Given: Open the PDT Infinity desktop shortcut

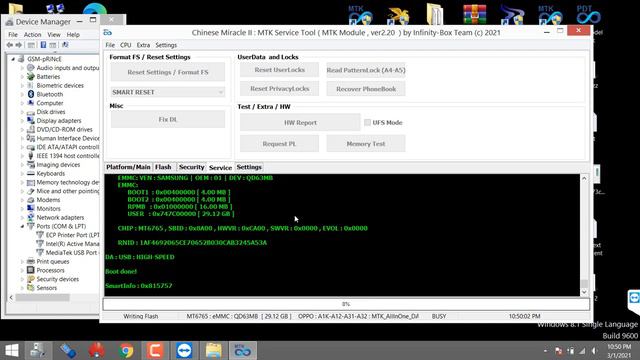Looking at the screenshot, I should (588, 14).
